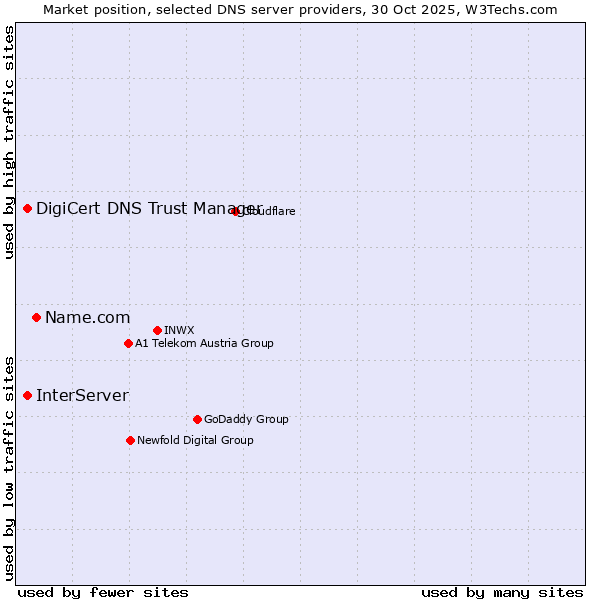The width and height of the screenshot is (600, 600).
Task: Click the GoDaddy Group label text
Action: point(246,419)
